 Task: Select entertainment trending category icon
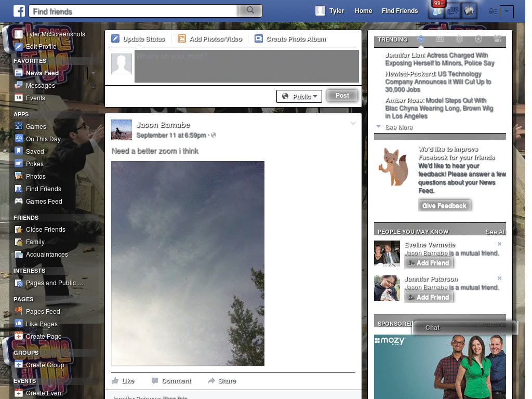pos(497,39)
